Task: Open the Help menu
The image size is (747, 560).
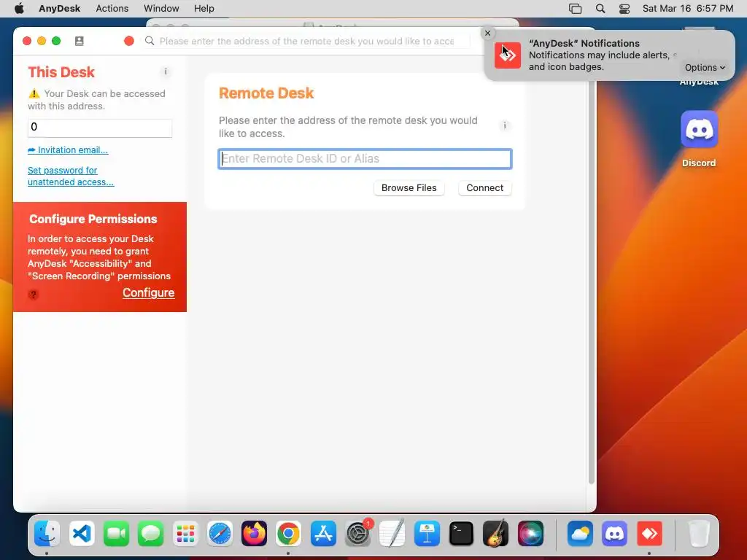Action: point(204,9)
